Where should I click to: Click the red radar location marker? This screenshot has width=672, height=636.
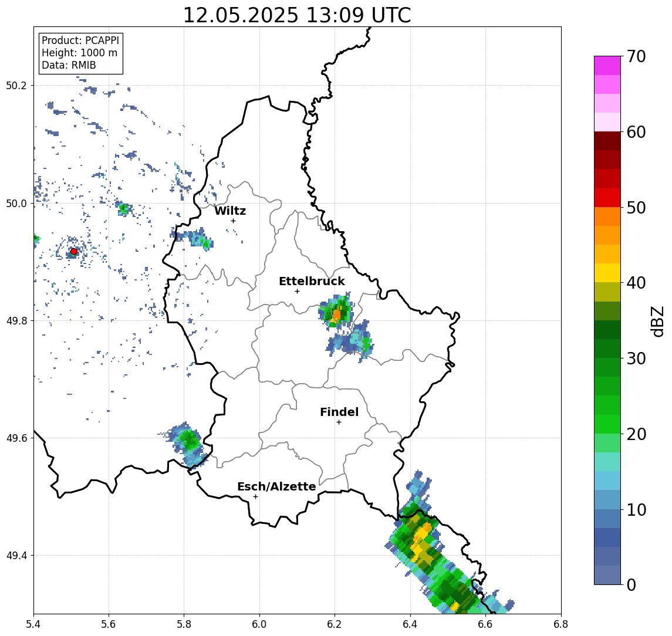pyautogui.click(x=74, y=252)
